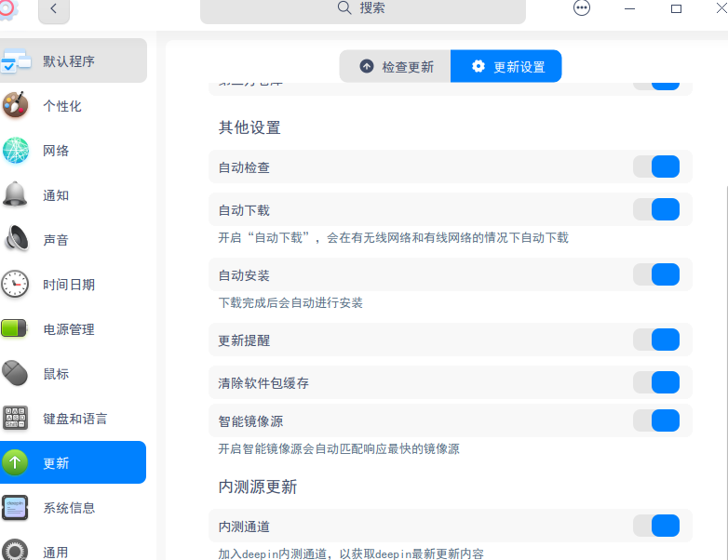The image size is (728, 560).
Task: Click the General (通用) gear icon
Action: [15, 551]
